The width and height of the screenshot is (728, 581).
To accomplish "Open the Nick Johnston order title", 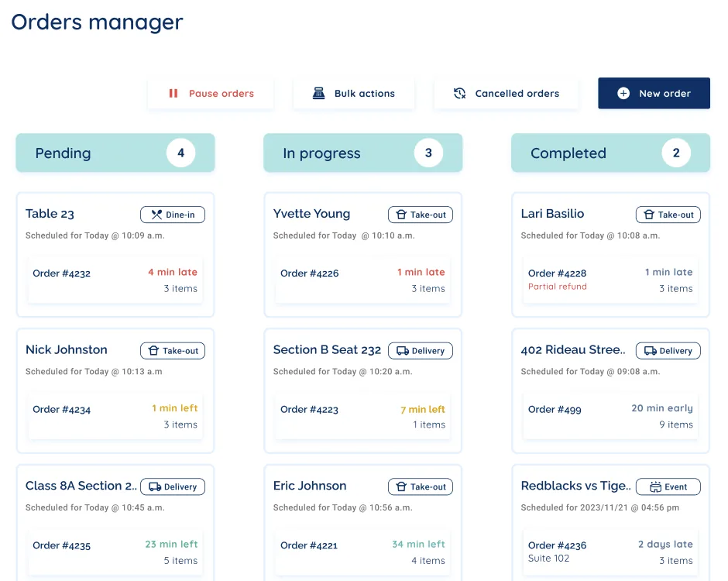I will pos(67,349).
